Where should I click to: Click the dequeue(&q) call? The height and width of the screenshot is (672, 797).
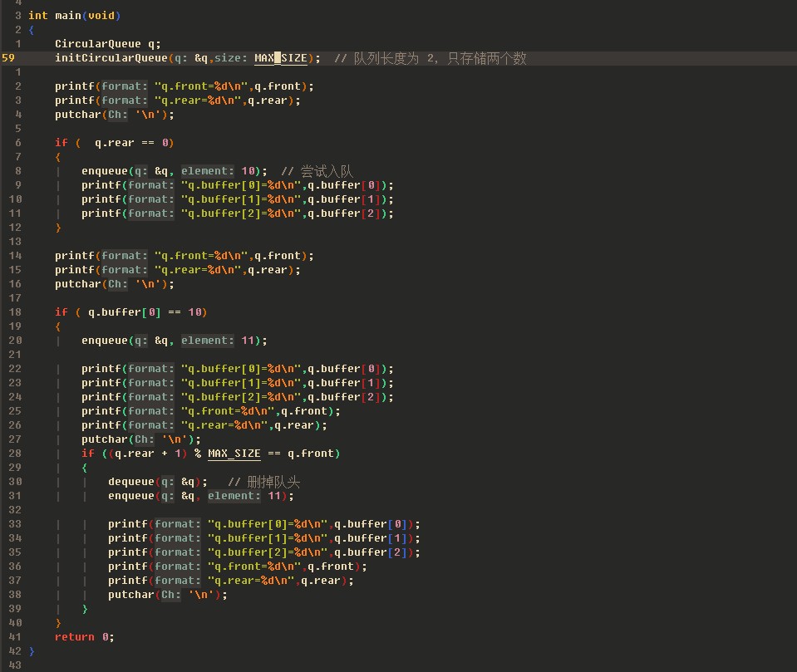(158, 482)
